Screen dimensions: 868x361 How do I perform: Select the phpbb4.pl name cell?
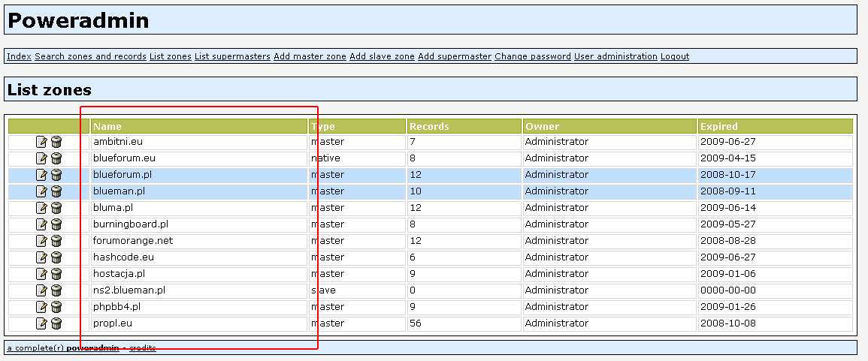(198, 307)
